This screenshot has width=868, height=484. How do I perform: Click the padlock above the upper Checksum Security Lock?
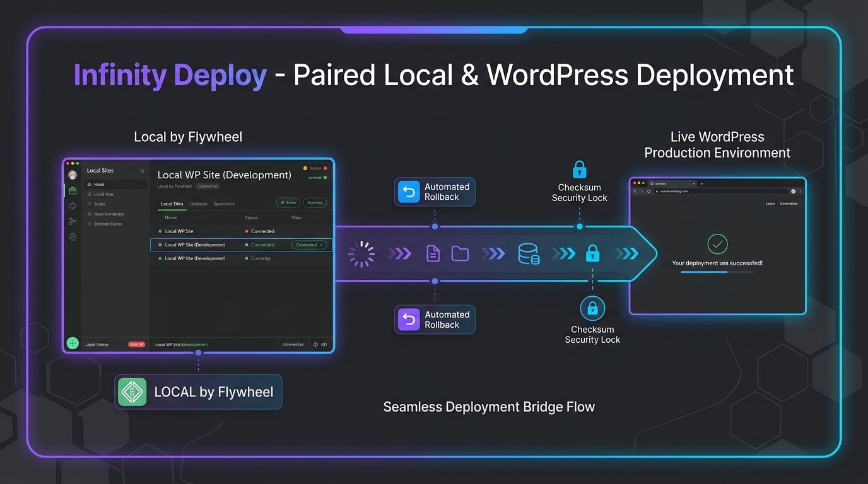click(579, 169)
